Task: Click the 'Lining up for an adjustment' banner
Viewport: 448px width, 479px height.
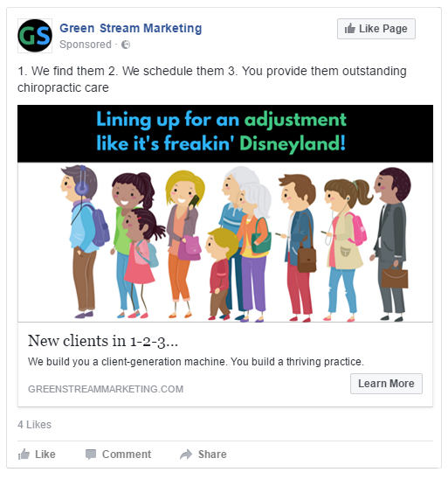Action: [x=225, y=134]
